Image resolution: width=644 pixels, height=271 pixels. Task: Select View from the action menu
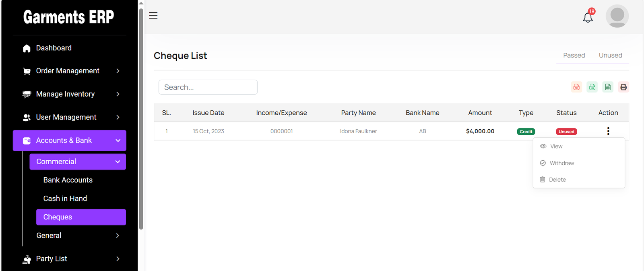pyautogui.click(x=556, y=147)
